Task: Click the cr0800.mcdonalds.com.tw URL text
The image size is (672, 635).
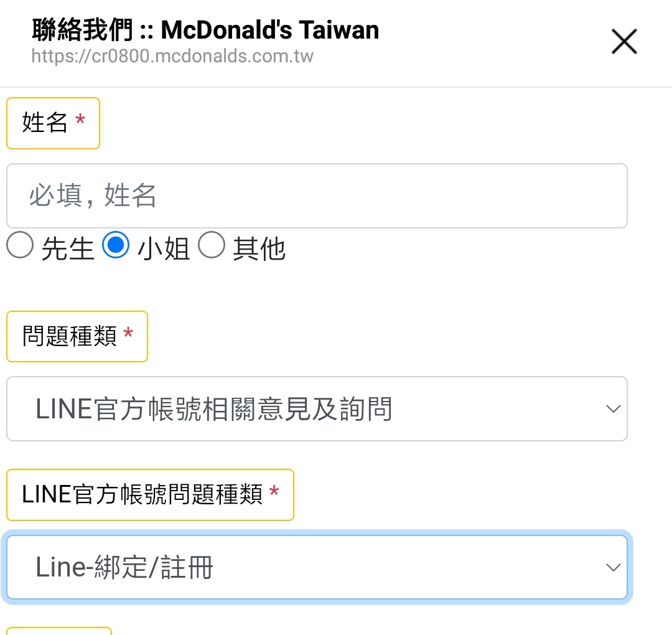Action: (172, 56)
